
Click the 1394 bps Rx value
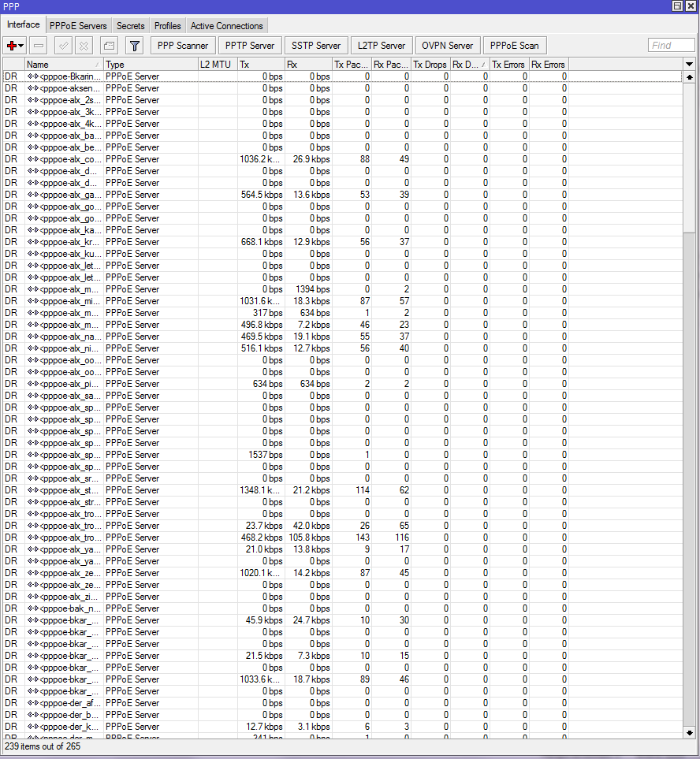point(313,289)
